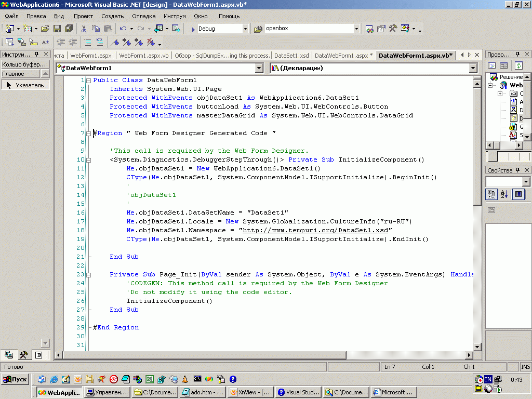The height and width of the screenshot is (399, 532).
Task: Open the Правка menu
Action: 36,16
